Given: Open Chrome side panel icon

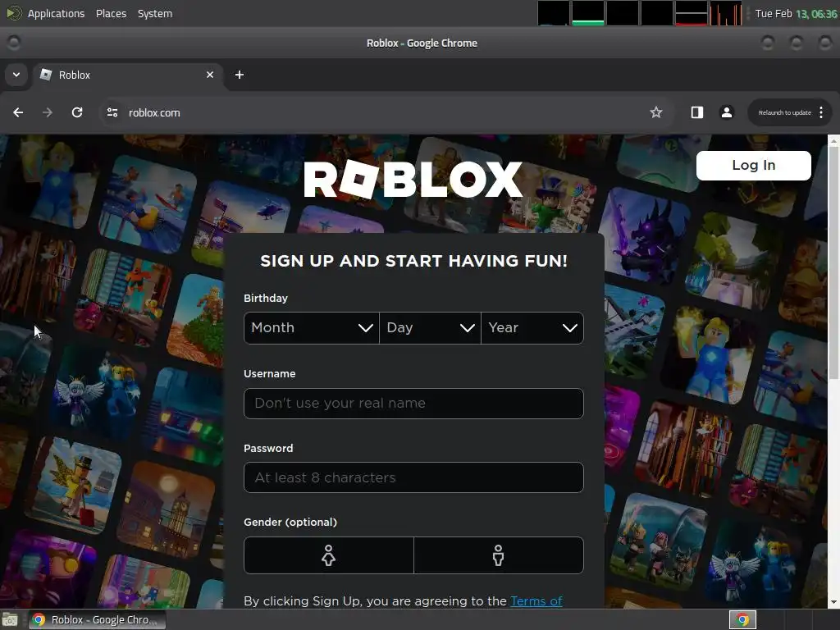Looking at the screenshot, I should [x=697, y=112].
